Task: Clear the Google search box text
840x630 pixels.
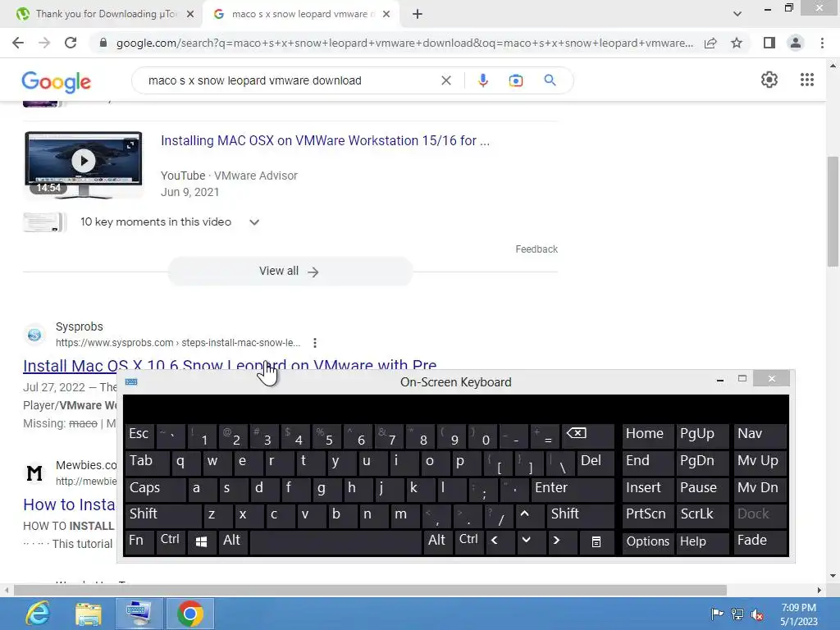Action: pyautogui.click(x=445, y=80)
